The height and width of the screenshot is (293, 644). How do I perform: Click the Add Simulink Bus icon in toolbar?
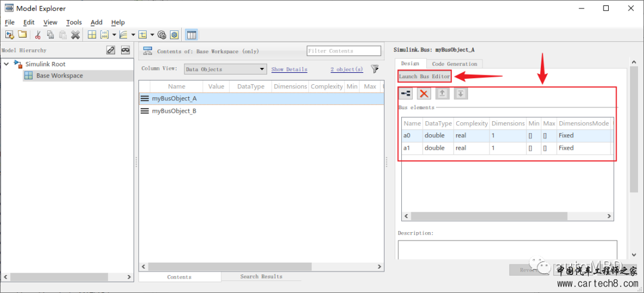[143, 35]
